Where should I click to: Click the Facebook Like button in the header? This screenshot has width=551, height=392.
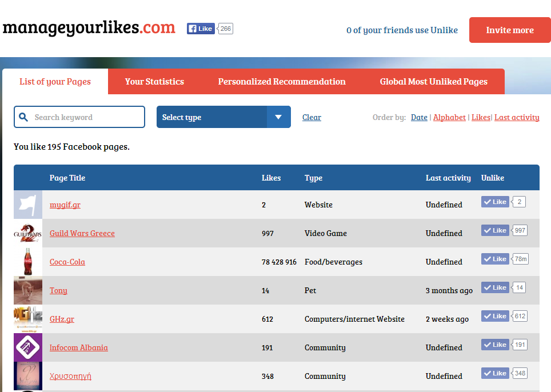pyautogui.click(x=201, y=29)
